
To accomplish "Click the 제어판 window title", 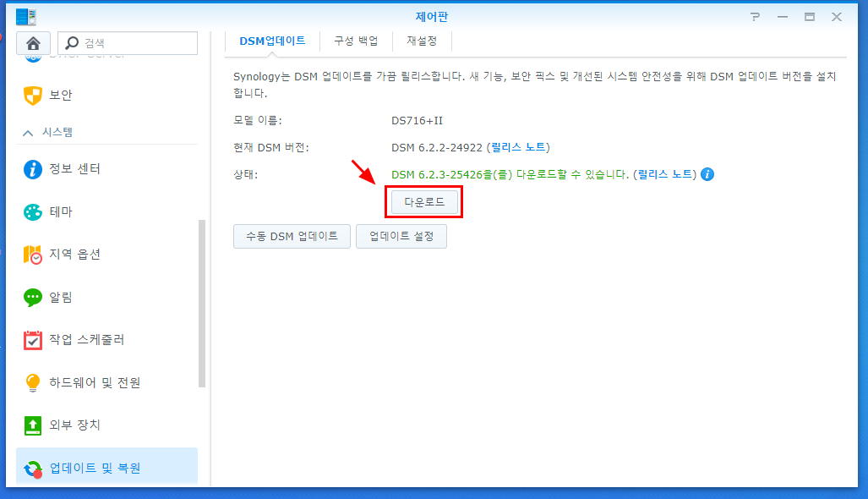I will (432, 17).
